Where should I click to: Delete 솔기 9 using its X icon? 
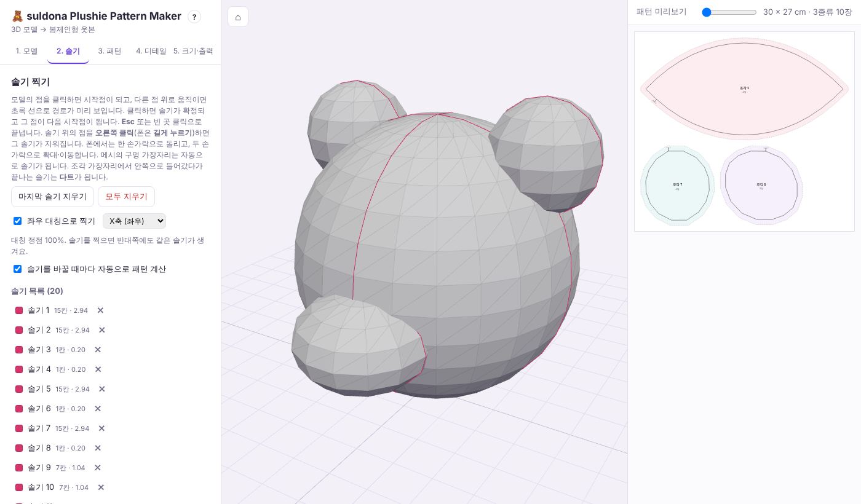(97, 468)
